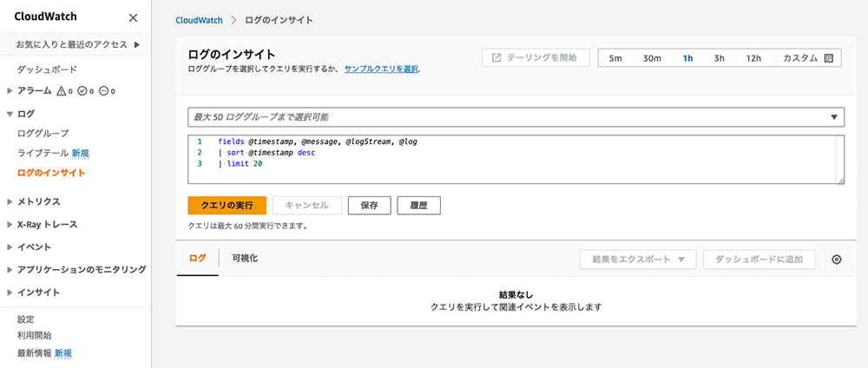Expand お気に入りと最近のアクセス arrow

136,44
